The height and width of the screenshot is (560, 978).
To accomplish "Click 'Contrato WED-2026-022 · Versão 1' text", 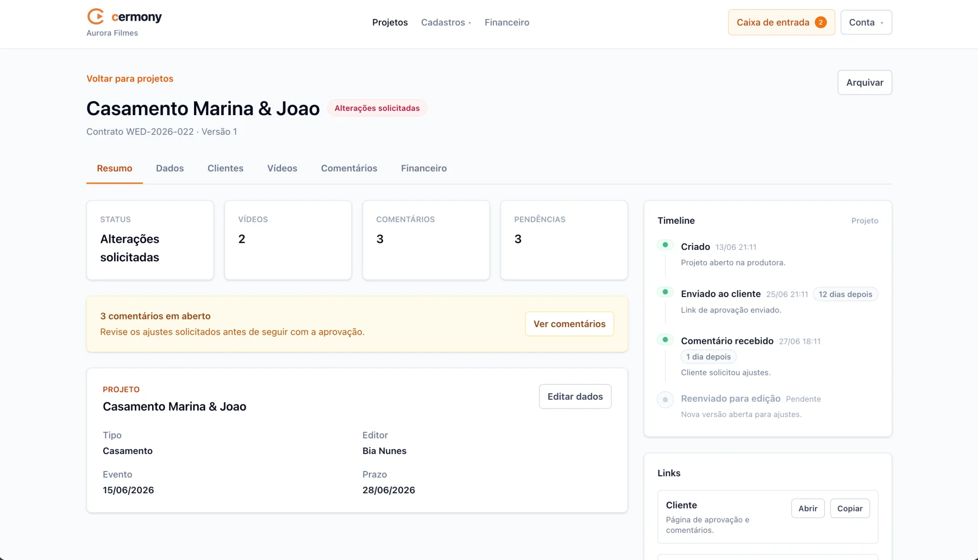I will click(161, 131).
